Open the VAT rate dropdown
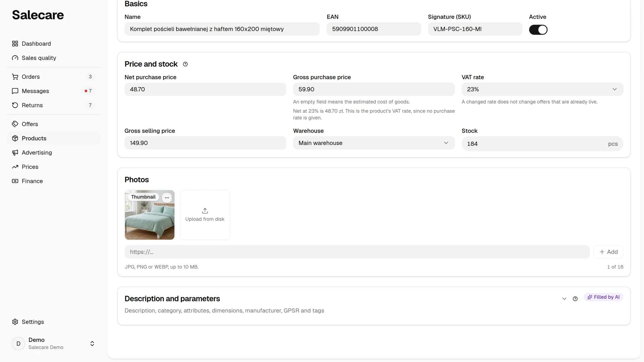644x362 pixels. click(542, 89)
